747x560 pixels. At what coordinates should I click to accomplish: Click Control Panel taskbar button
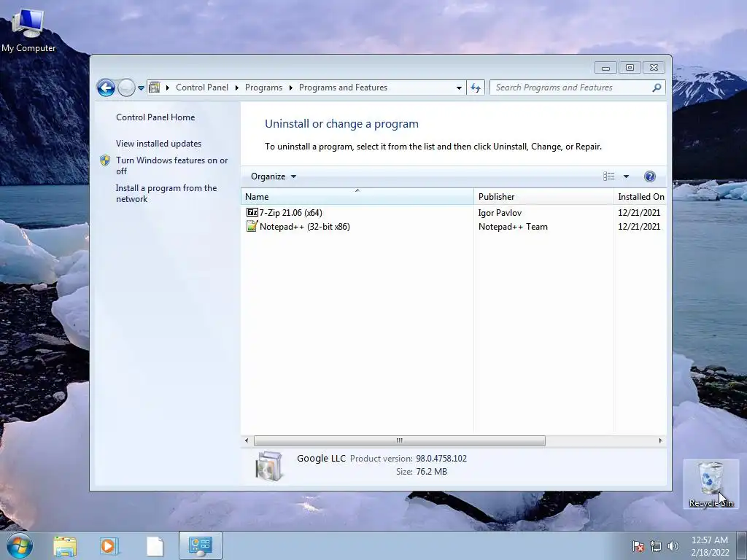(201, 545)
